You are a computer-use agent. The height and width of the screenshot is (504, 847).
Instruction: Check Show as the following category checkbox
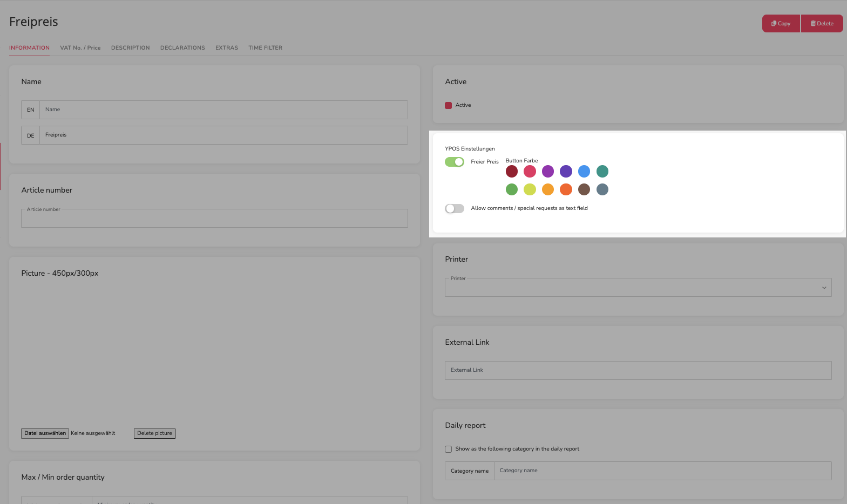(448, 449)
